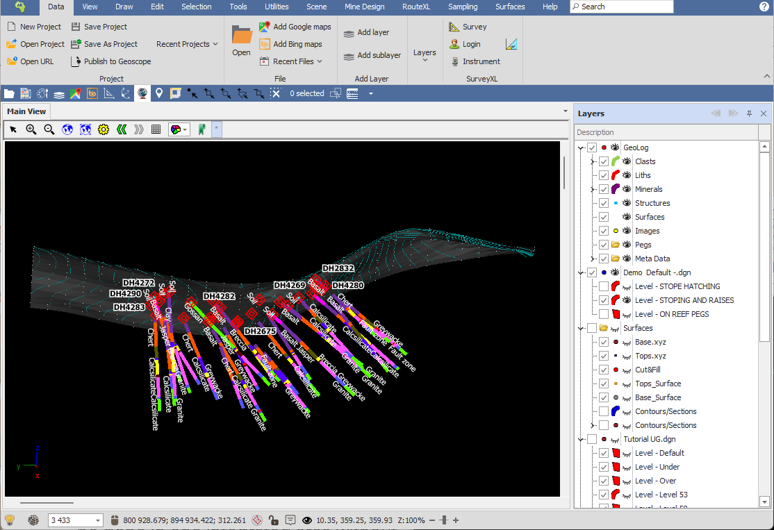Click the Search input field

click(621, 6)
